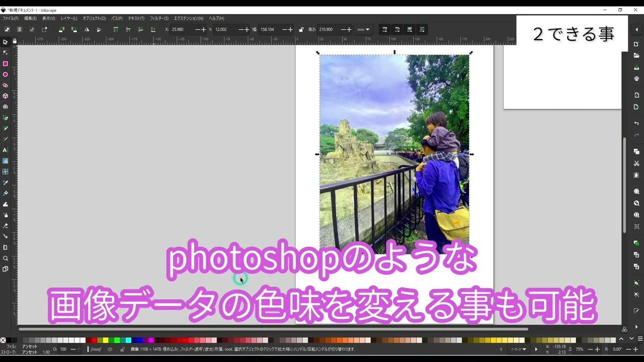The width and height of the screenshot is (644, 362).
Task: Open the オブジェクト(O) menu
Action: (x=94, y=18)
